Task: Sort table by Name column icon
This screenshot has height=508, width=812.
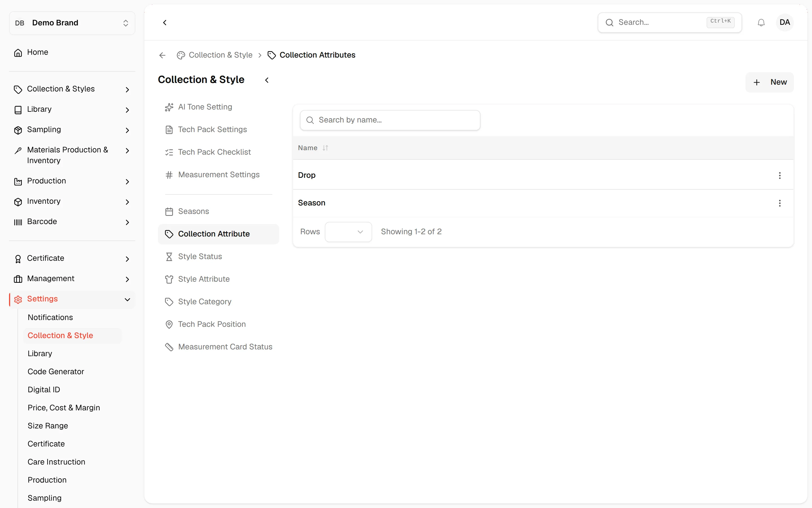Action: (x=325, y=148)
